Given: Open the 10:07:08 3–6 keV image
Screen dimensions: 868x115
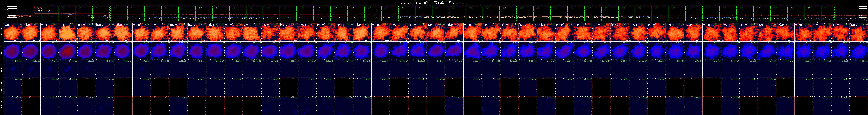Looking at the screenshot, I should 436,32.
